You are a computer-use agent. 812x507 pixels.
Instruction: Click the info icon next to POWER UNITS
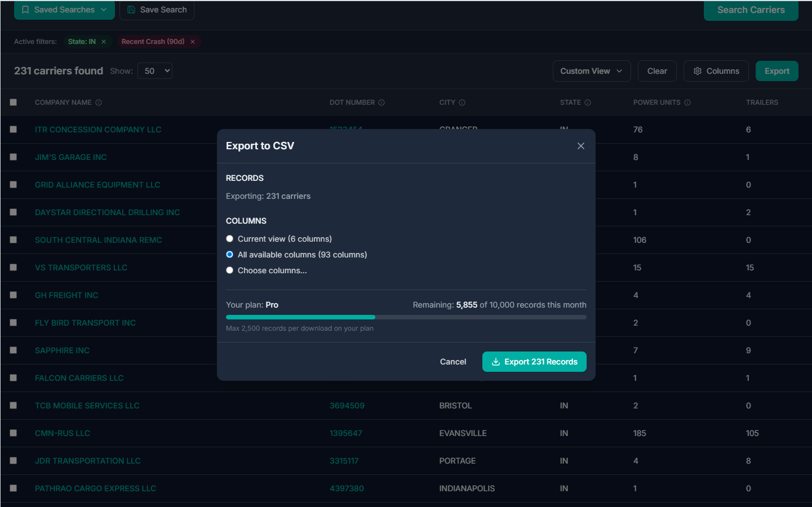pyautogui.click(x=687, y=103)
